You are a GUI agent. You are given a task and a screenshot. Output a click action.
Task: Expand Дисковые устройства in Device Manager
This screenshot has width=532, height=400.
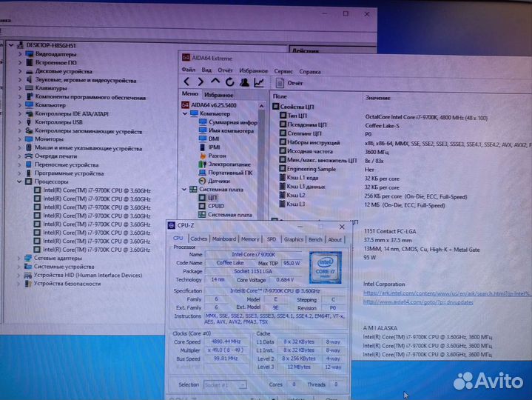(x=20, y=71)
